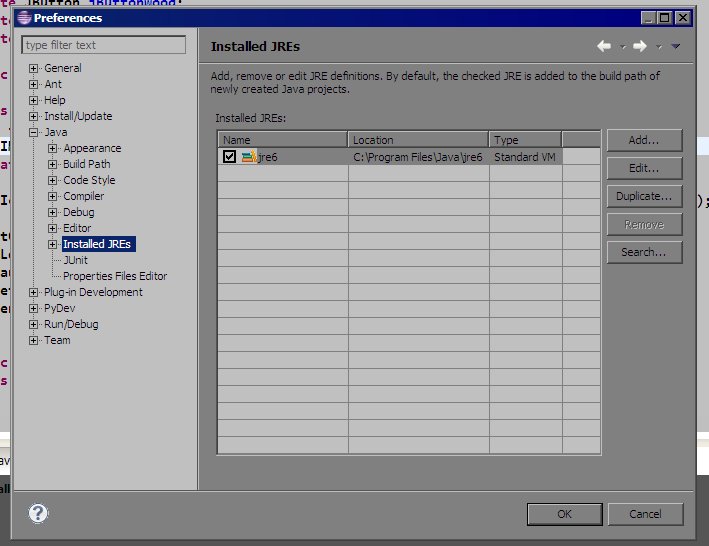Image resolution: width=709 pixels, height=546 pixels.
Task: Open the view menu triangle icon
Action: pyautogui.click(x=676, y=46)
